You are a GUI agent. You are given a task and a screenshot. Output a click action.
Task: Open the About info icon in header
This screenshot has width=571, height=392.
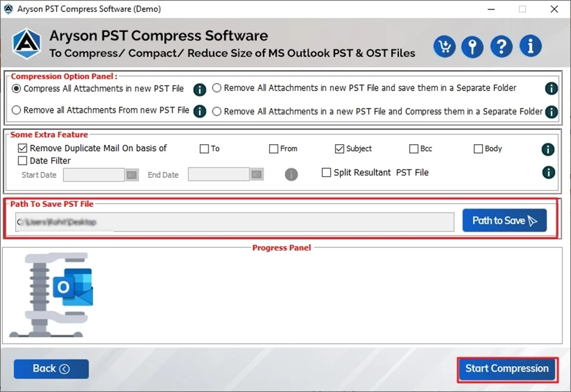[x=530, y=46]
